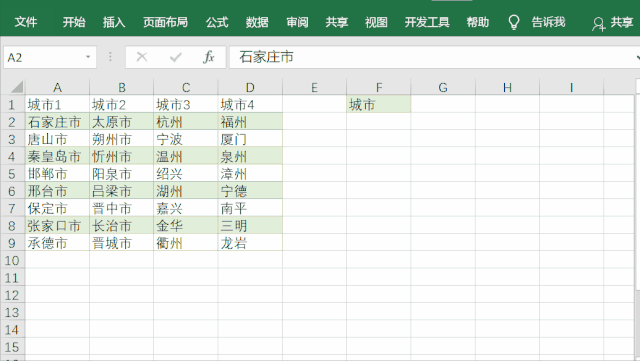Switch to the 开始 ribbon tab

click(74, 22)
